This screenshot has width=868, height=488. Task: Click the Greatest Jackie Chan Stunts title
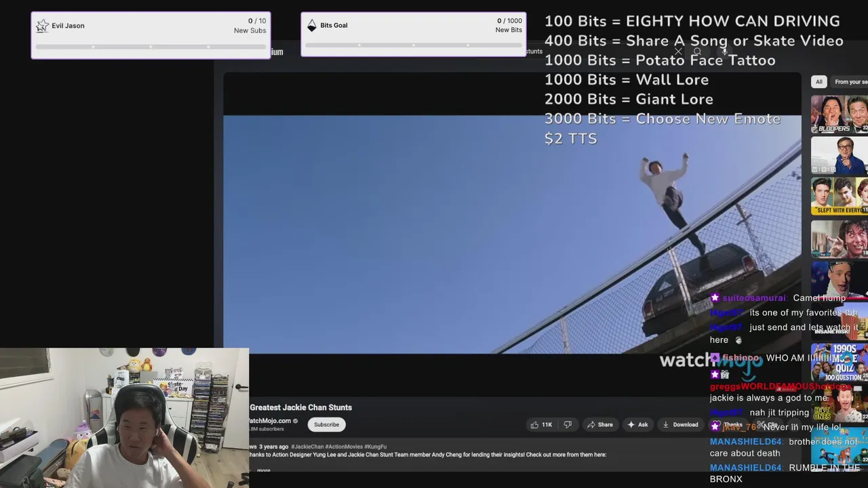pos(301,407)
